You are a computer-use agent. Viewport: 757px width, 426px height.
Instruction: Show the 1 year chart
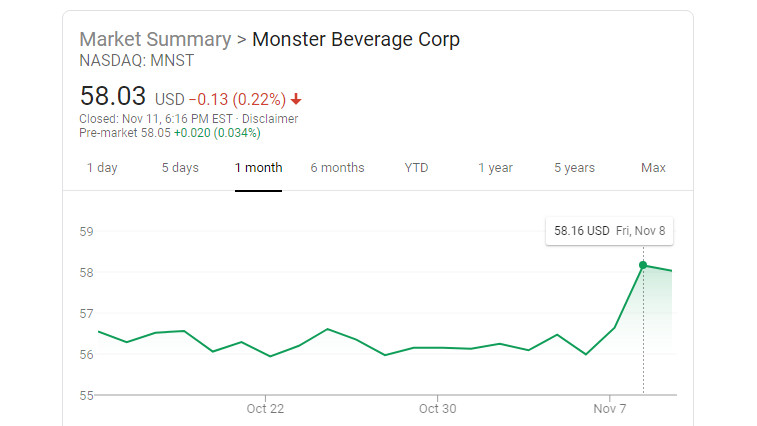pyautogui.click(x=495, y=168)
